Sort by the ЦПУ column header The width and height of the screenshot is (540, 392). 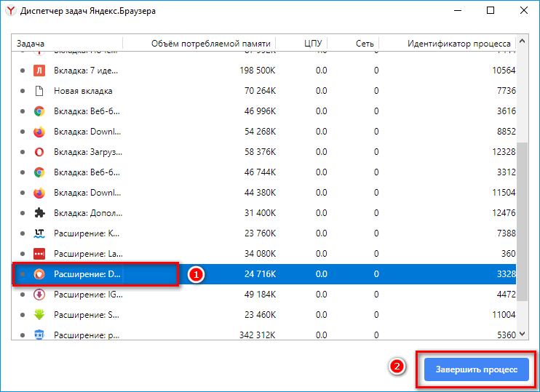tap(311, 44)
